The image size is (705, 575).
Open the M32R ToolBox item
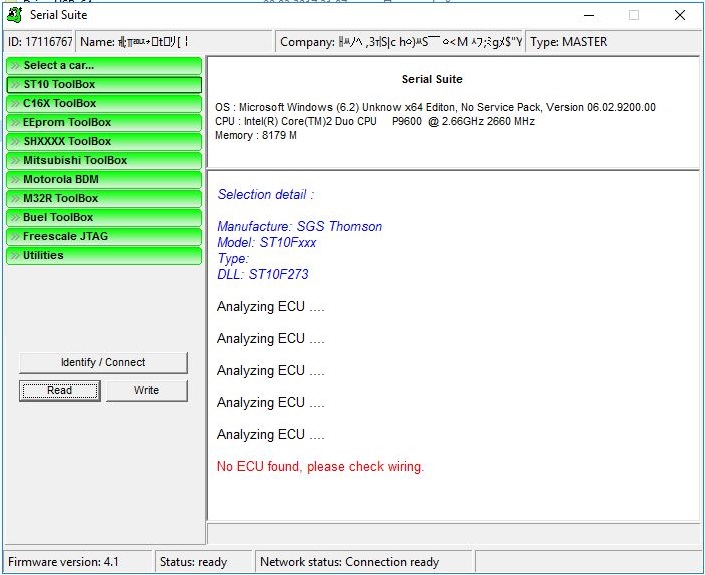tap(104, 199)
